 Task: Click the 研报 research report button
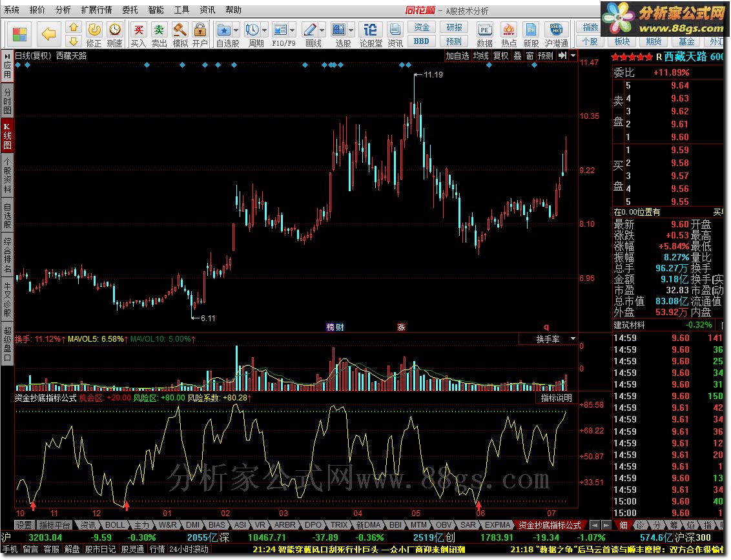click(x=454, y=28)
